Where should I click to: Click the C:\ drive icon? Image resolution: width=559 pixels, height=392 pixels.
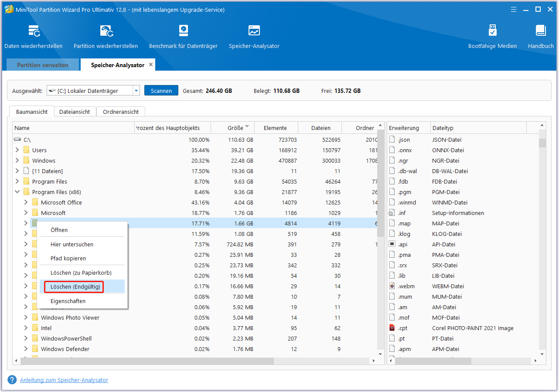17,140
